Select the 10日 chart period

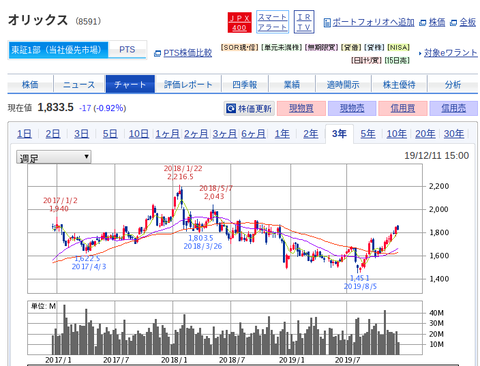click(x=139, y=134)
